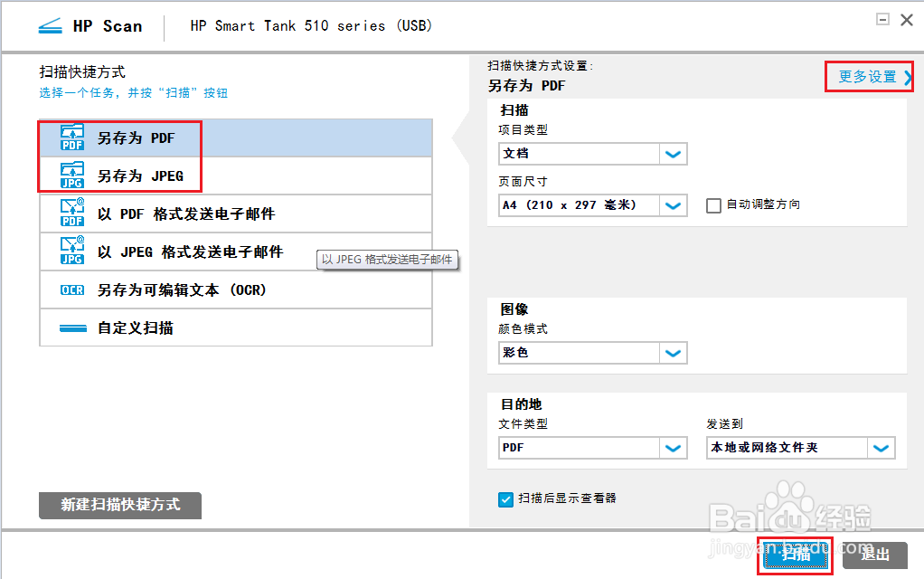Choose 以 JPEG 格式发送电子邮件 shortcut

(236, 252)
